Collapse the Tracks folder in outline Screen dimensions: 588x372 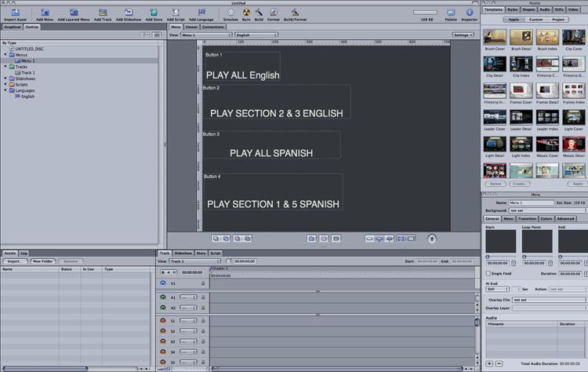pyautogui.click(x=5, y=67)
